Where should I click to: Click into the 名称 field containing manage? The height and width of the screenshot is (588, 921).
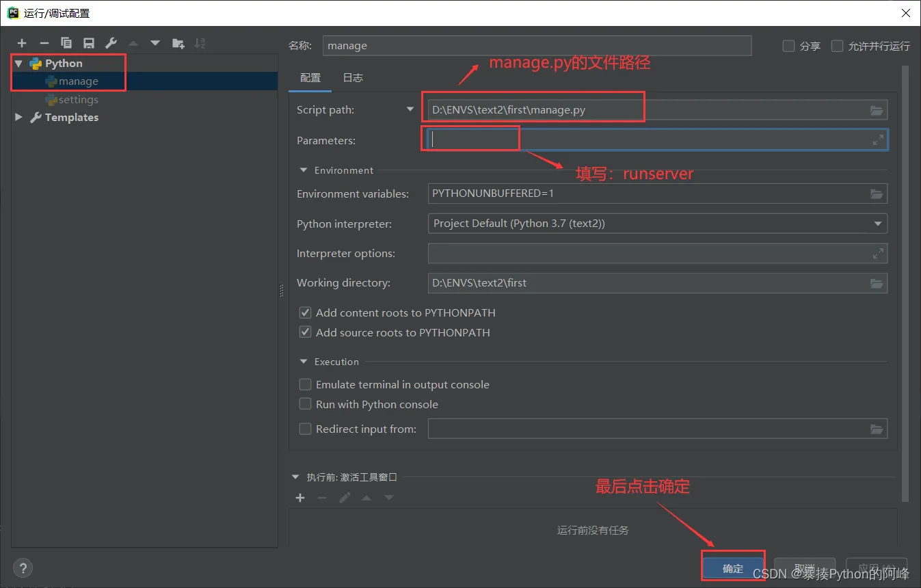pyautogui.click(x=537, y=46)
